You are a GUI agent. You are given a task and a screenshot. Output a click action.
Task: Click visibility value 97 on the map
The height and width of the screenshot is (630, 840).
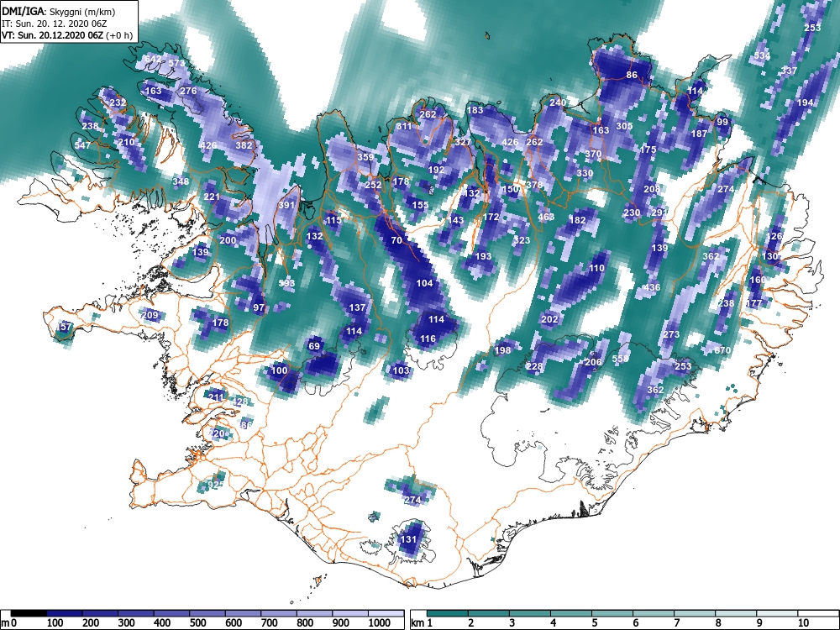pyautogui.click(x=259, y=307)
